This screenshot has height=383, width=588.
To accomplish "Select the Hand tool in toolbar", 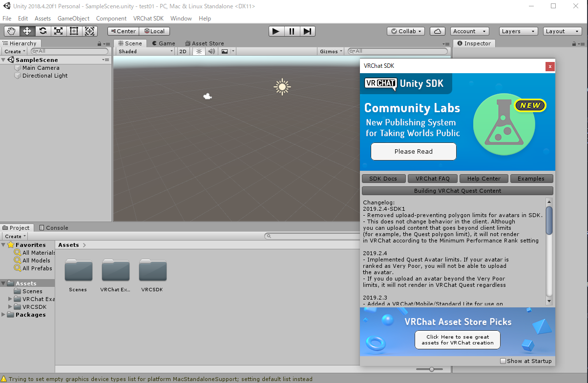I will [11, 31].
